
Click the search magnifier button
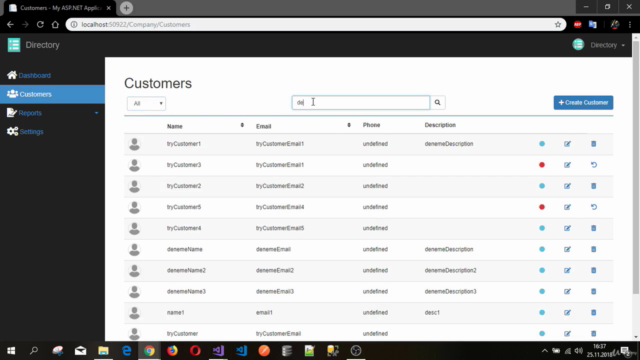tap(437, 102)
